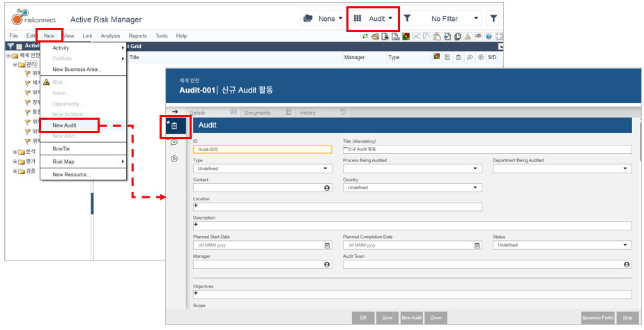The image size is (644, 330).
Task: Expand the 평가 folder in the tree
Action: click(x=15, y=162)
